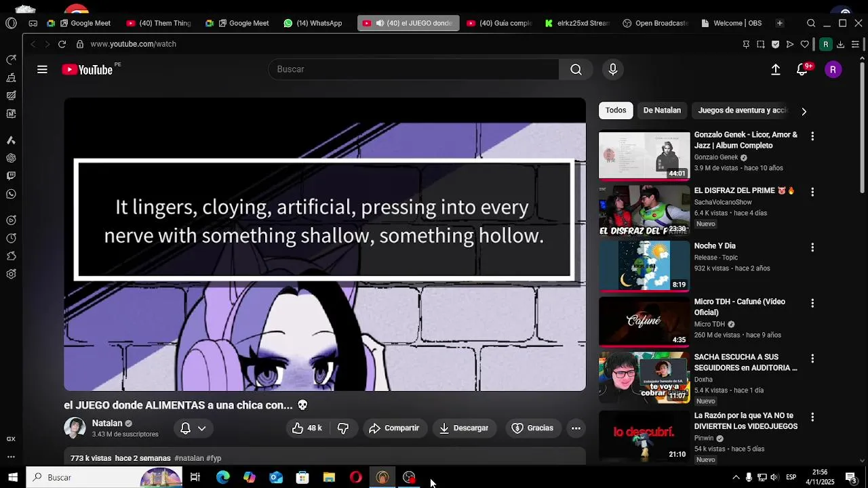This screenshot has width=868, height=488.
Task: Select the De Natalan filter chip
Action: (662, 110)
